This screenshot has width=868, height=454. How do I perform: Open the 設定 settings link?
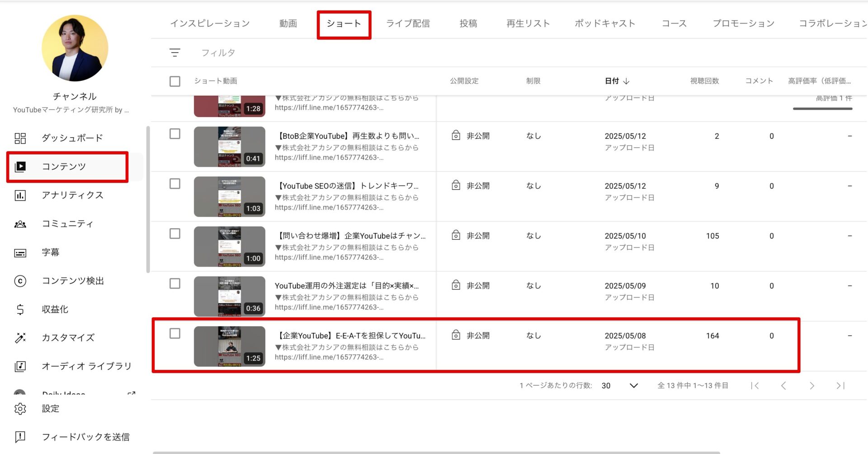(50, 409)
